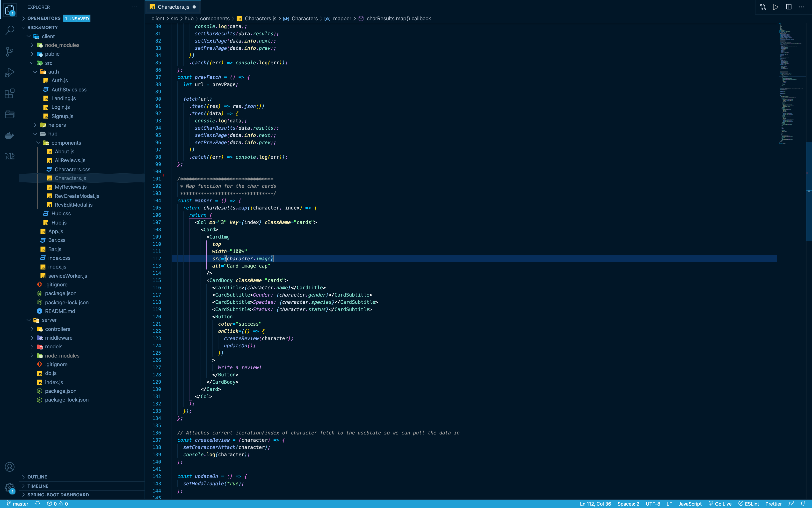Click Go Live in status bar
The width and height of the screenshot is (812, 508).
[x=720, y=504]
